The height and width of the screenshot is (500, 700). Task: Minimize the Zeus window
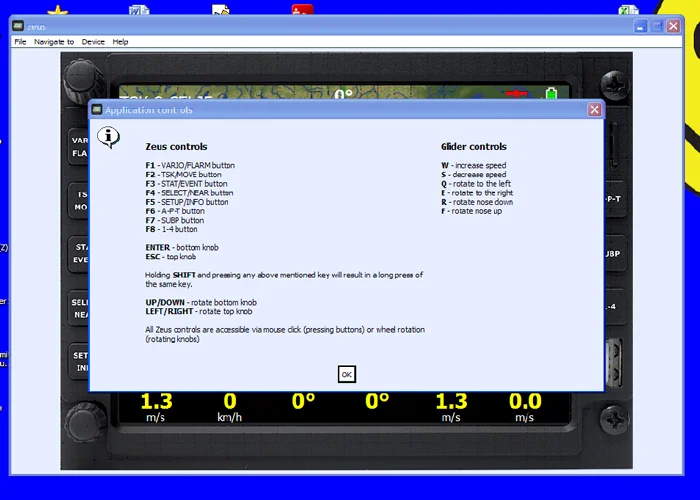[x=640, y=26]
